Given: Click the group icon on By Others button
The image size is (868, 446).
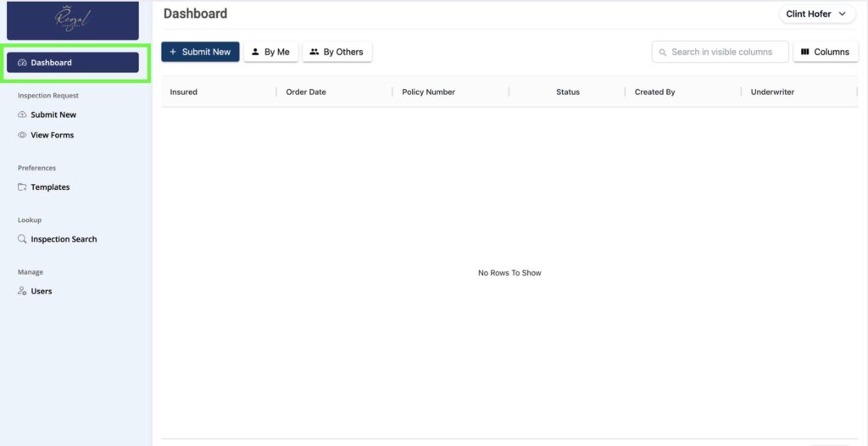Looking at the screenshot, I should (314, 52).
